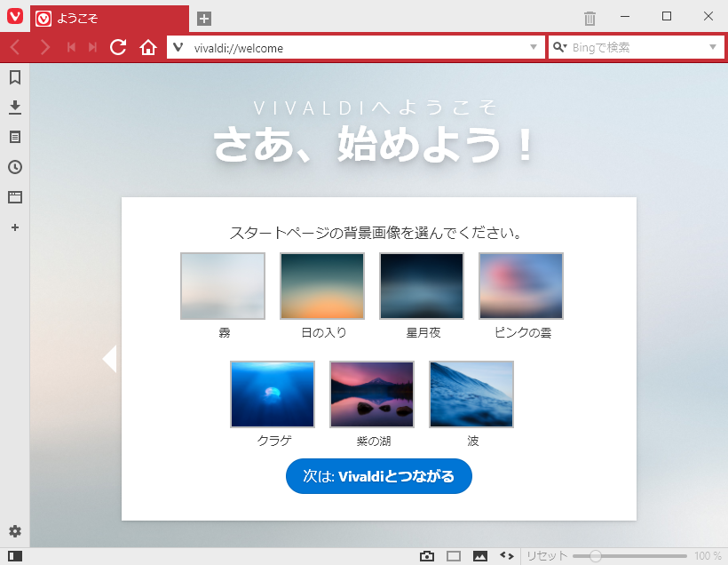The image size is (728, 565).
Task: Go back one page
Action: click(15, 47)
